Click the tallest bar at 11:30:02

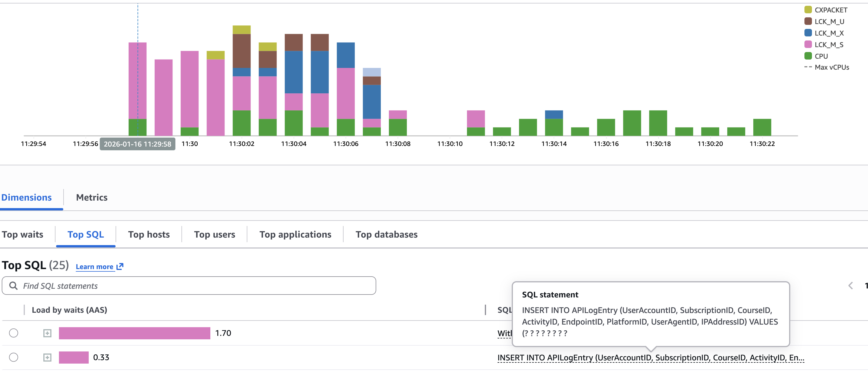(x=241, y=81)
